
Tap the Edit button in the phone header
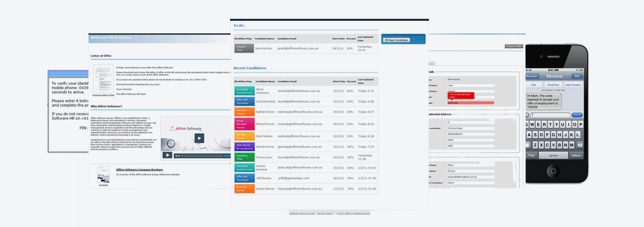point(577,76)
